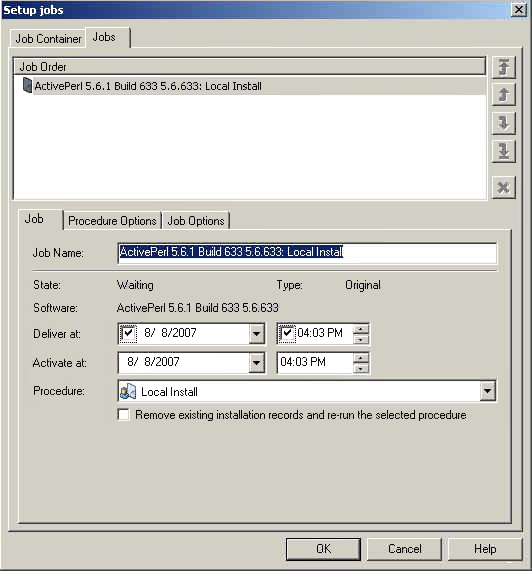
Task: Click the Cancel button
Action: point(404,549)
